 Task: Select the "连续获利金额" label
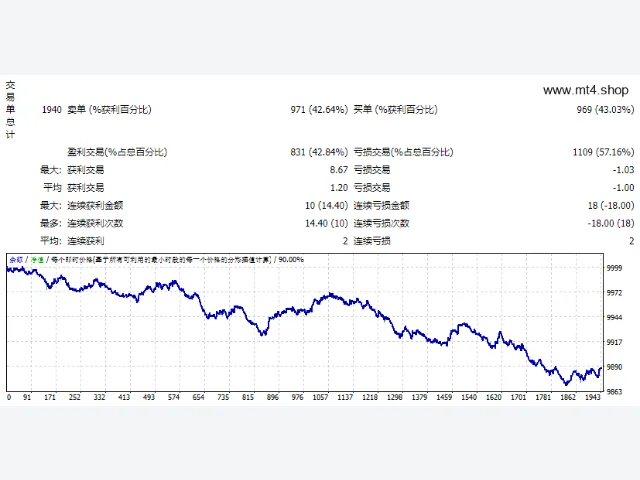(x=95, y=205)
